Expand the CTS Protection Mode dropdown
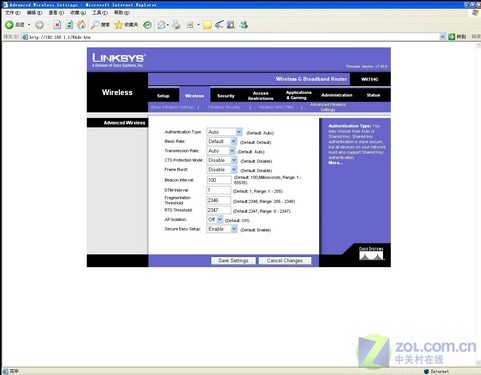 [234, 160]
